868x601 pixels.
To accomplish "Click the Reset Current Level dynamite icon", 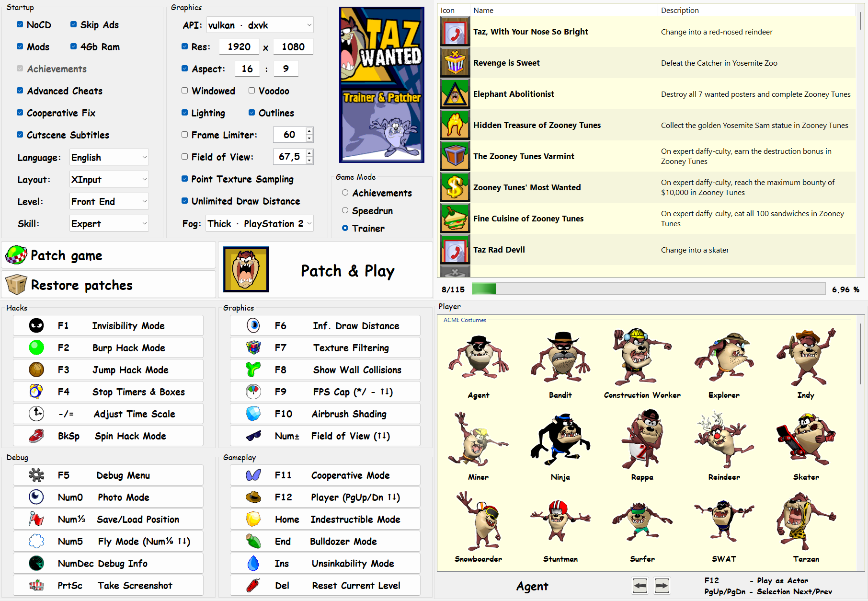I will pos(253,586).
